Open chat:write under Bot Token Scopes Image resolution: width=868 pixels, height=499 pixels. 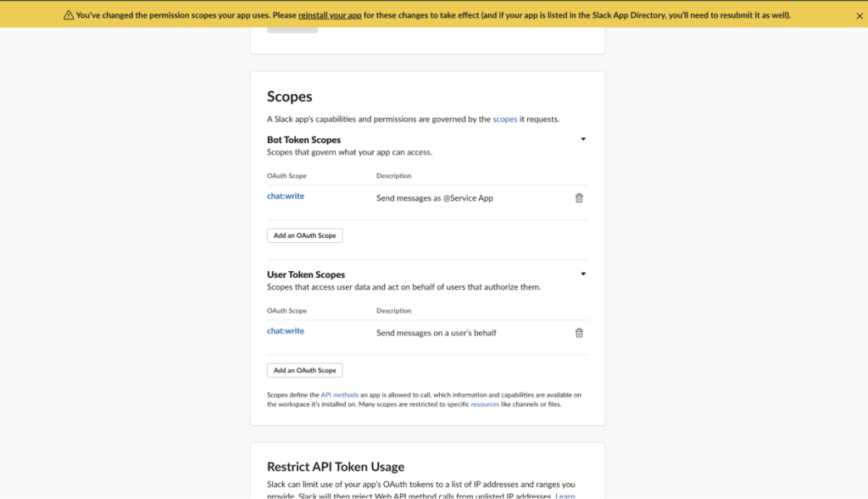pyautogui.click(x=285, y=197)
